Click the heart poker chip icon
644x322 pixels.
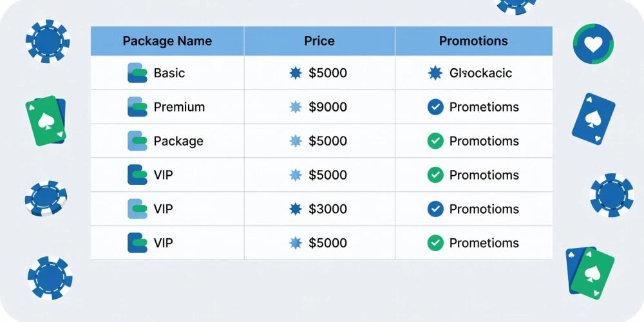[593, 44]
